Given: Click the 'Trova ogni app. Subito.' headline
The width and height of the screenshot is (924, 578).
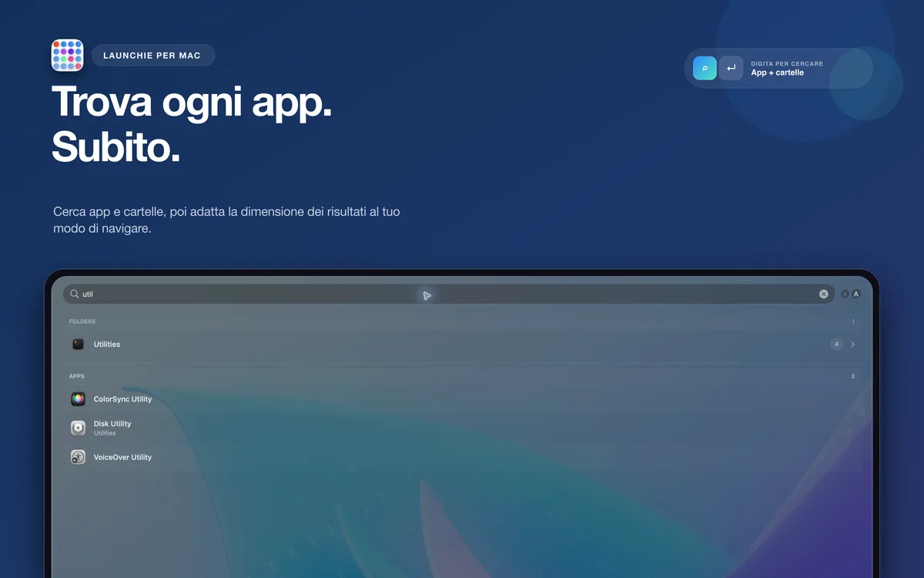Looking at the screenshot, I should [192, 123].
